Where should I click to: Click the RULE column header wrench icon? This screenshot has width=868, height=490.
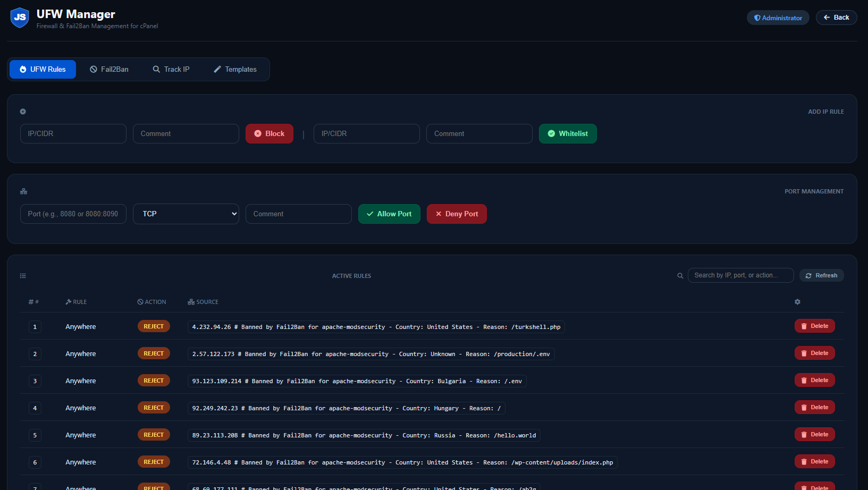point(69,302)
